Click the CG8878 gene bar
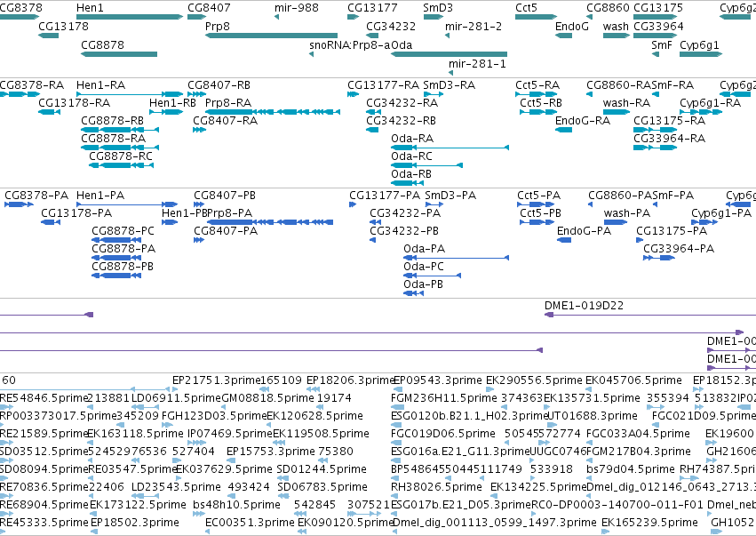This screenshot has height=536, width=756. [119, 54]
